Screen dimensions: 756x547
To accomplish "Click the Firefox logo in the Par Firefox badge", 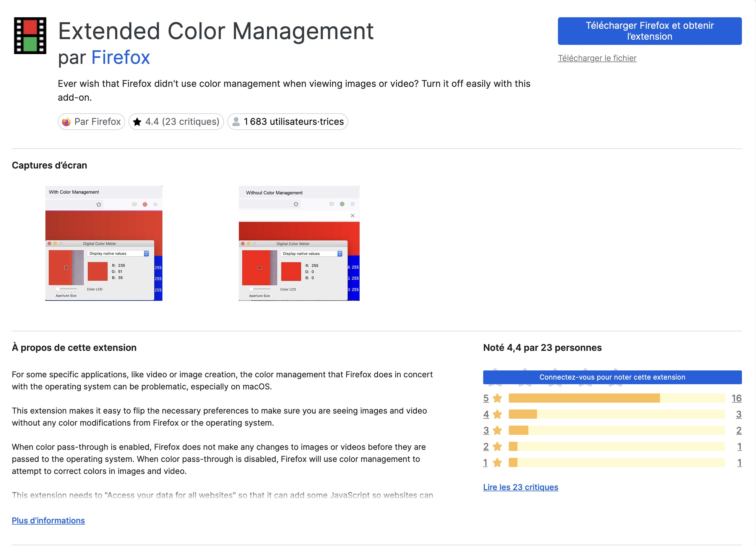I will click(x=66, y=122).
